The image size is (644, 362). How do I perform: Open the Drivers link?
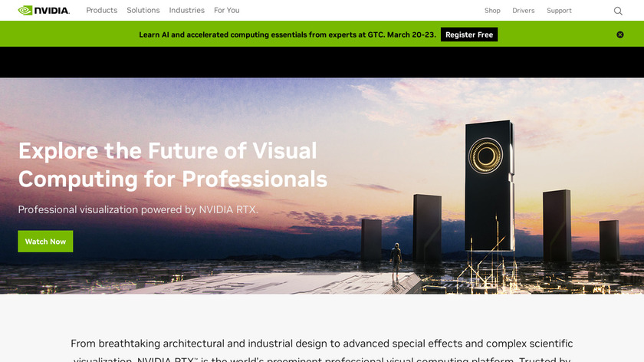pos(523,11)
